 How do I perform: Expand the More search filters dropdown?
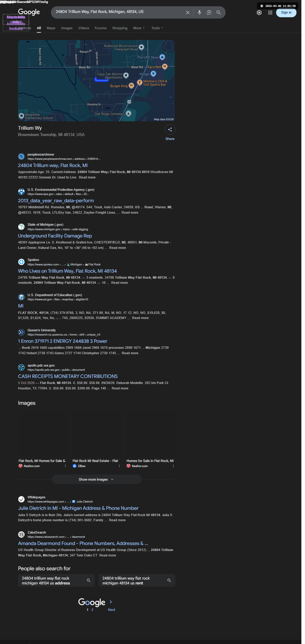pyautogui.click(x=139, y=28)
